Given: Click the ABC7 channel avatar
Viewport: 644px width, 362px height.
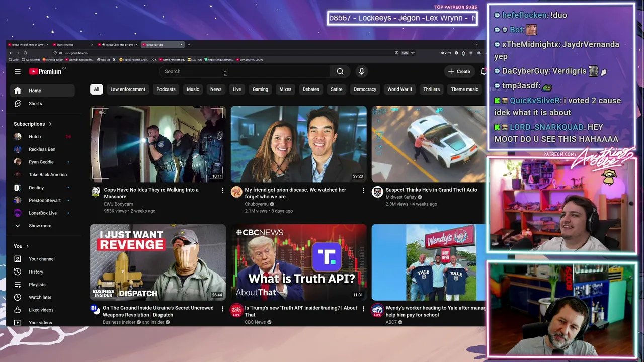Looking at the screenshot, I should coord(377,310).
